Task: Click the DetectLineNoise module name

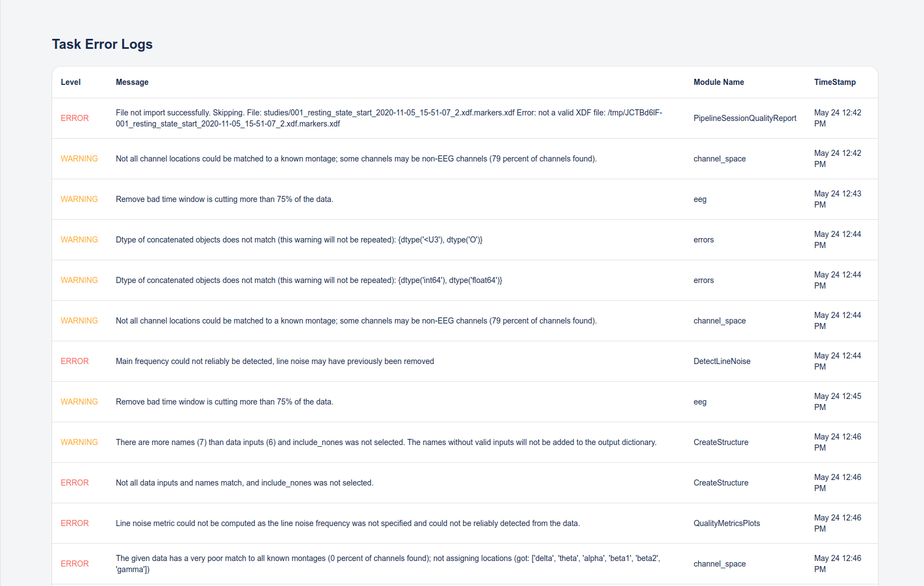Action: [x=721, y=361]
